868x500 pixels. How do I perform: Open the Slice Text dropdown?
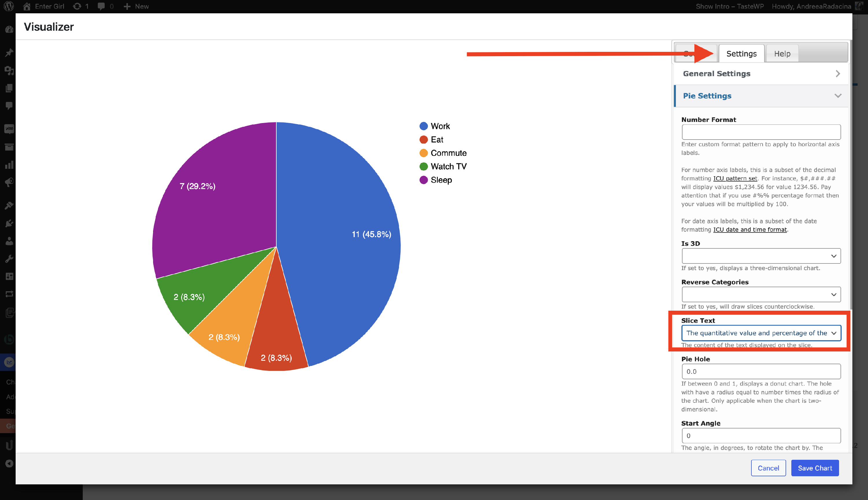[x=761, y=333]
